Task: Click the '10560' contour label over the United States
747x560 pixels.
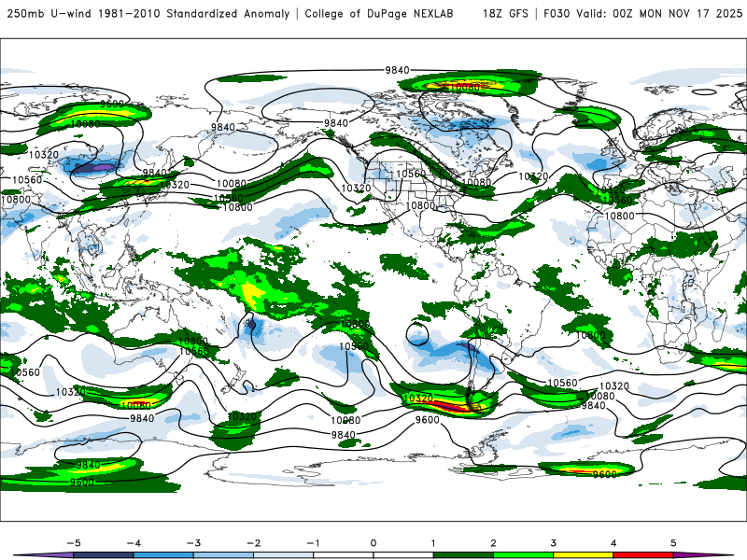Action: coord(411,174)
